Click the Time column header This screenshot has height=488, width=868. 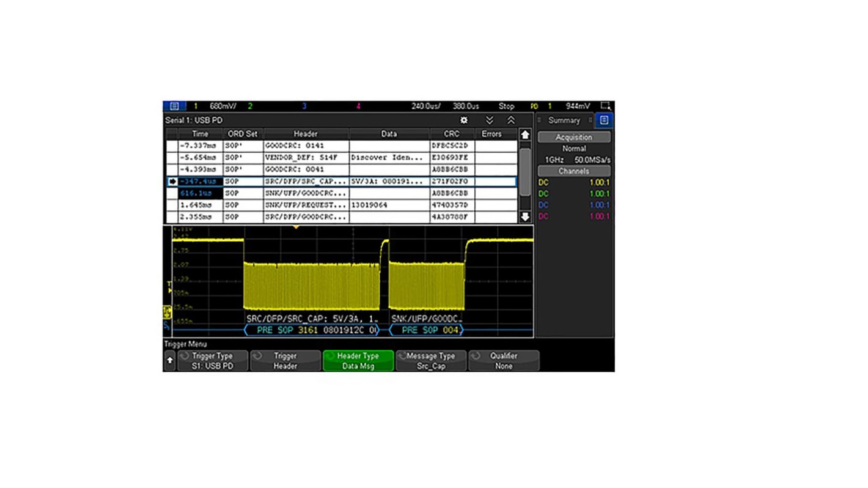tap(200, 134)
